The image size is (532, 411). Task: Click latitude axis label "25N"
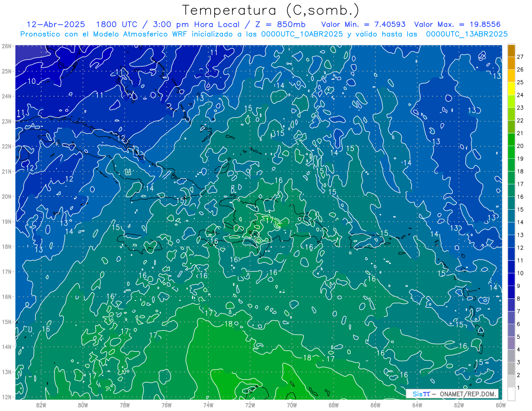coord(6,71)
